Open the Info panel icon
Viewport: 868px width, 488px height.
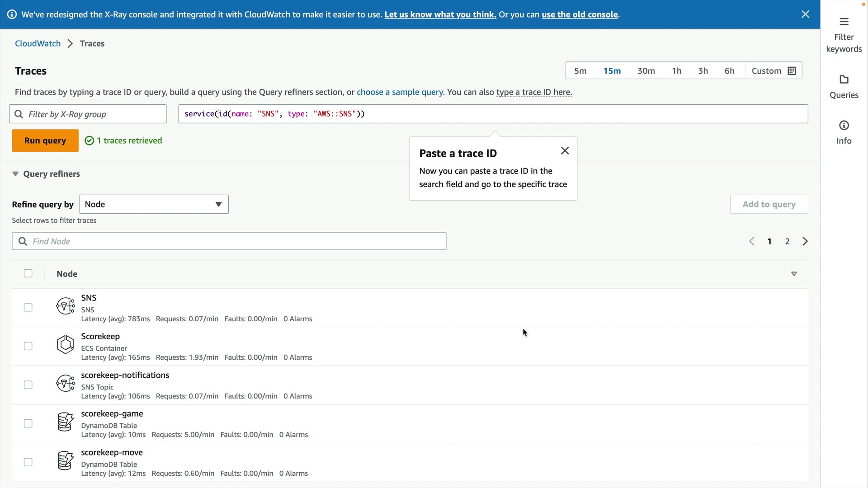tap(844, 125)
